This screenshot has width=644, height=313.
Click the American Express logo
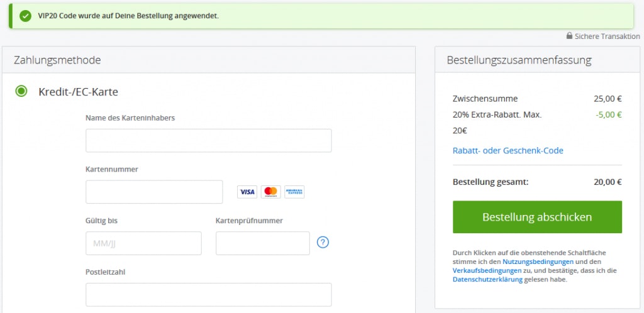click(294, 192)
